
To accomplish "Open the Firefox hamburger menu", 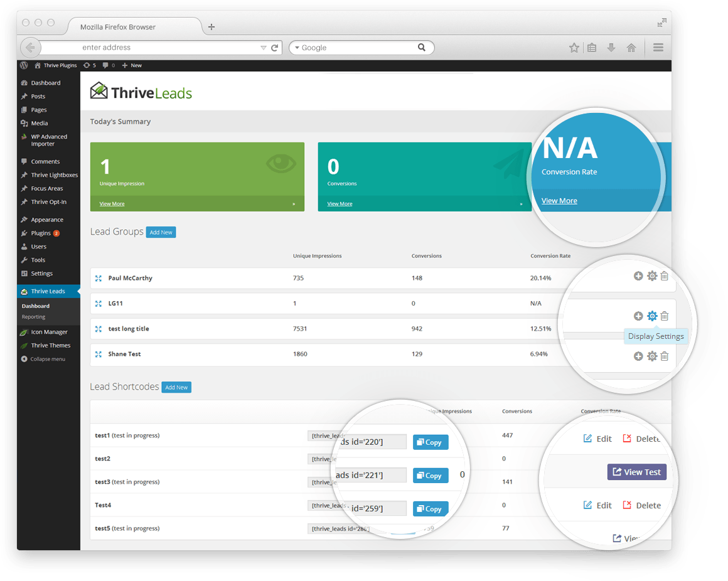I will (658, 47).
